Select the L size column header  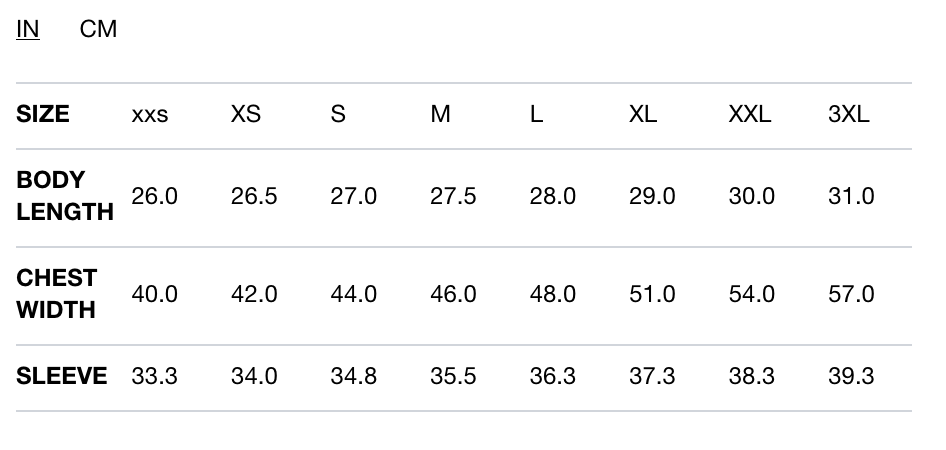point(536,114)
